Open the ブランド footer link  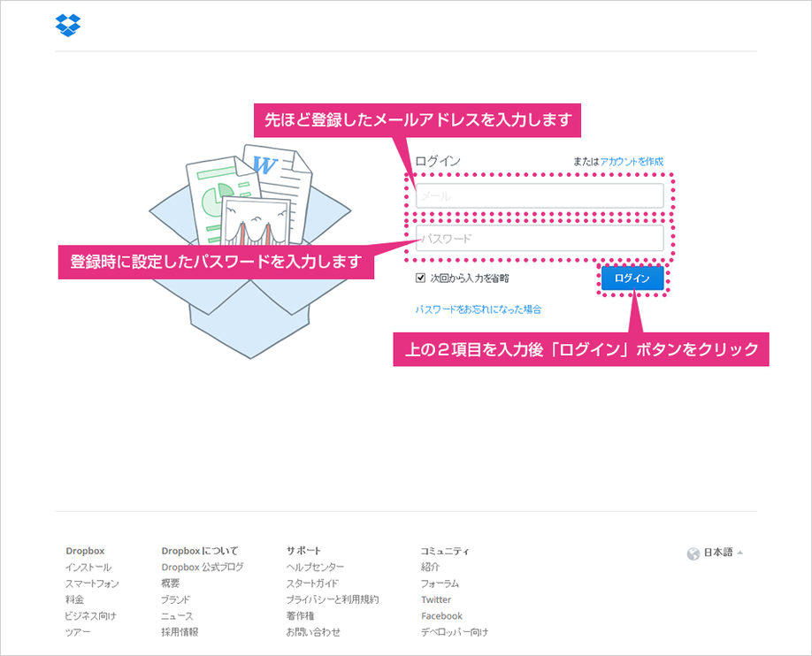pyautogui.click(x=175, y=599)
